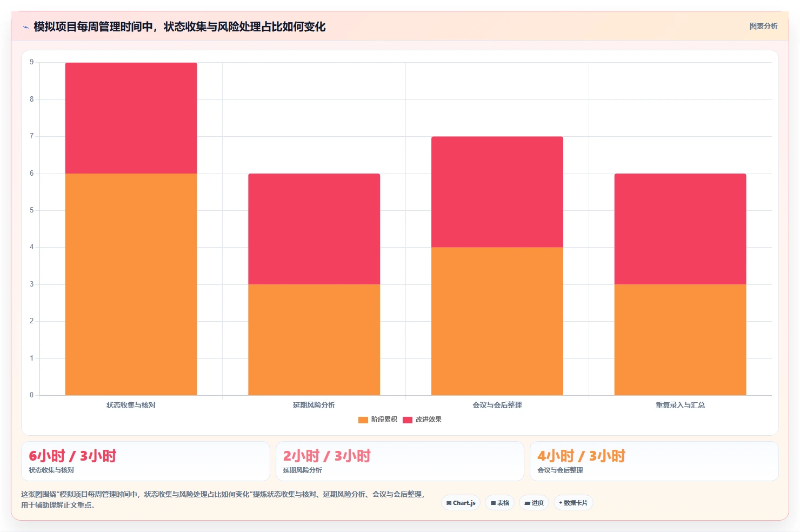Click the 会议与会后整理 x-axis label
The width and height of the screenshot is (800, 532).
pyautogui.click(x=497, y=405)
